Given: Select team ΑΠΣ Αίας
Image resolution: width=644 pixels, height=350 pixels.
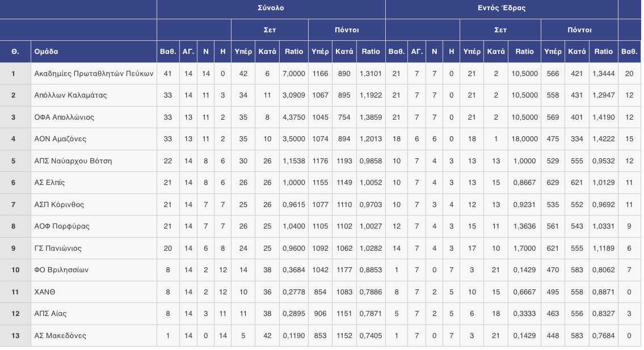Looking at the screenshot, I should tap(50, 314).
